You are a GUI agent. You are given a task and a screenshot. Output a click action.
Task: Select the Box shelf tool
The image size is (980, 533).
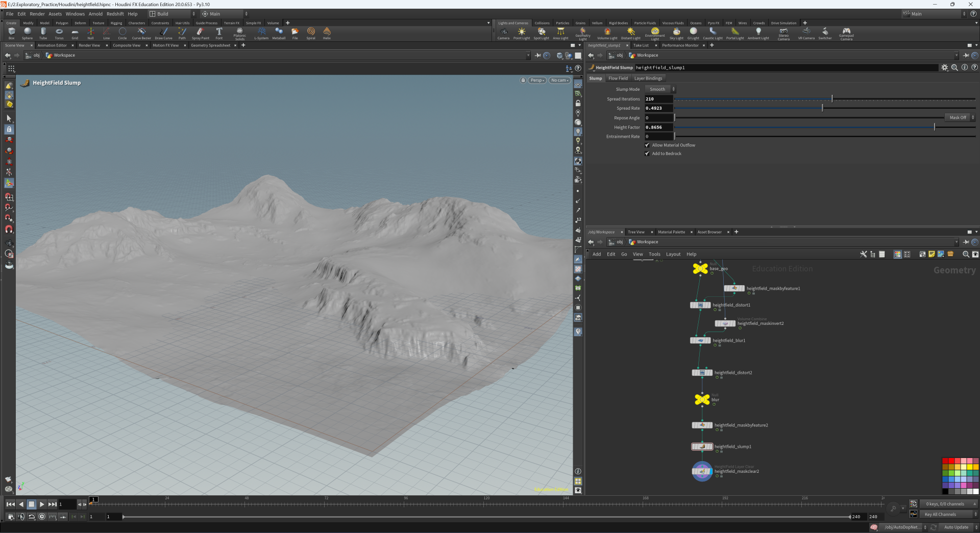[x=11, y=33]
